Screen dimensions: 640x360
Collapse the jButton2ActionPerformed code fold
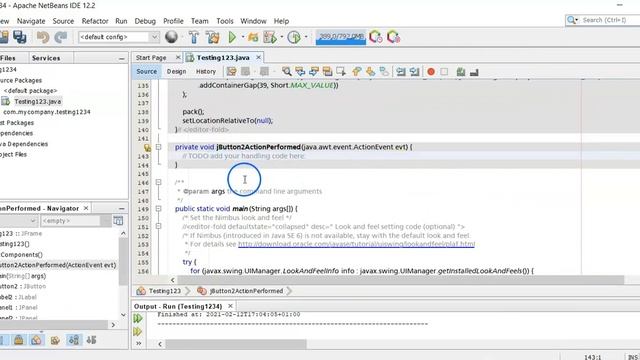158,147
